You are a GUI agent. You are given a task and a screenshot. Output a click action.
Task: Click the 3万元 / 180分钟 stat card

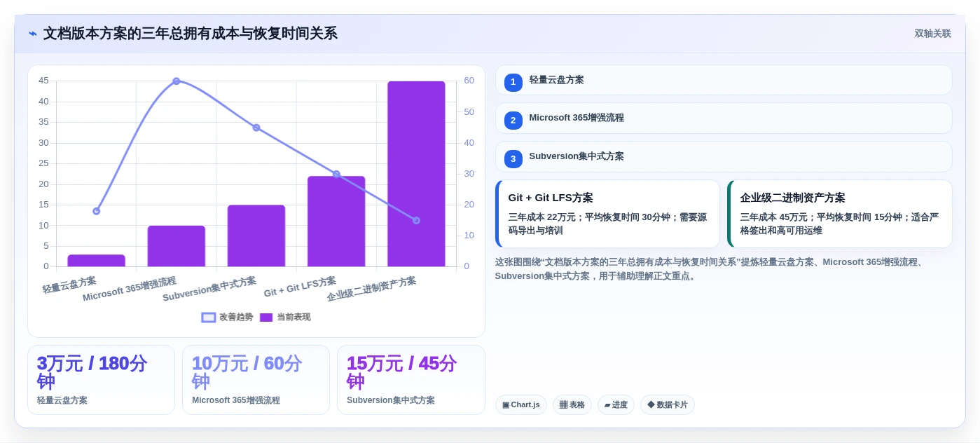[x=101, y=380]
